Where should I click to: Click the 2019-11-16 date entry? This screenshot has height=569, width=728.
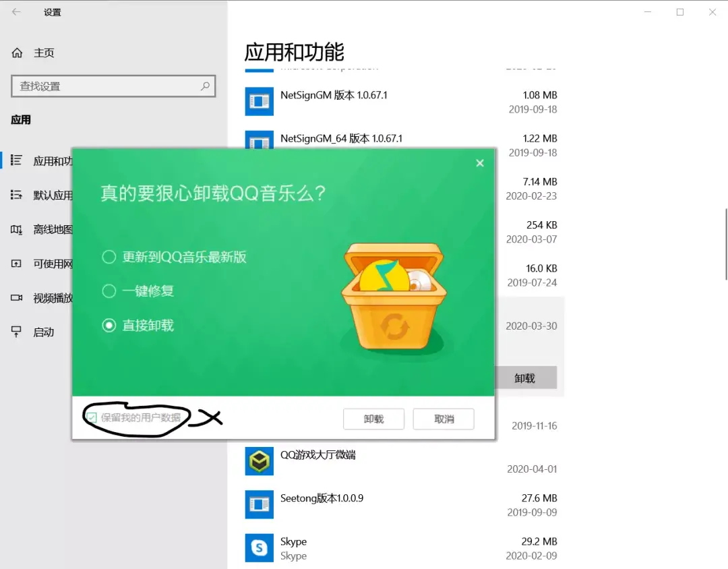pyautogui.click(x=534, y=426)
